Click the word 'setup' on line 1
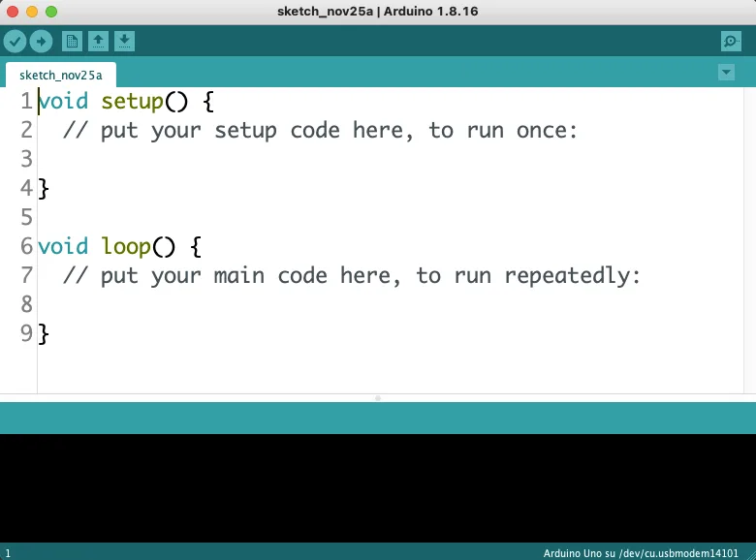Screen dimensions: 756x560 tap(133, 102)
